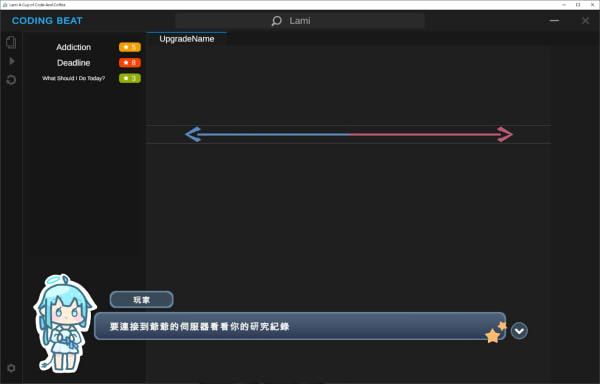The height and width of the screenshot is (384, 600).
Task: Click the search magnifier icon
Action: pyautogui.click(x=276, y=21)
